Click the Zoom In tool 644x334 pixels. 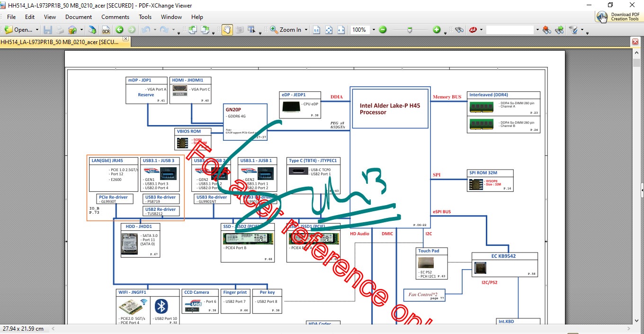286,30
